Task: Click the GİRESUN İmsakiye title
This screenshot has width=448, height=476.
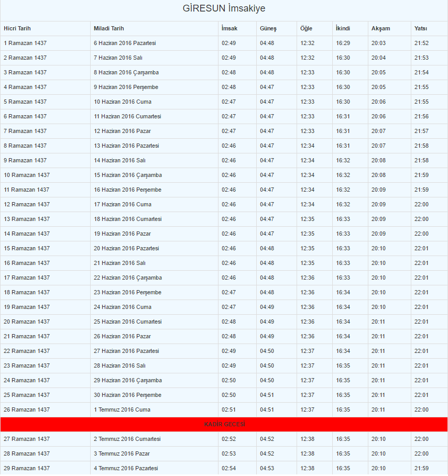Action: point(224,8)
